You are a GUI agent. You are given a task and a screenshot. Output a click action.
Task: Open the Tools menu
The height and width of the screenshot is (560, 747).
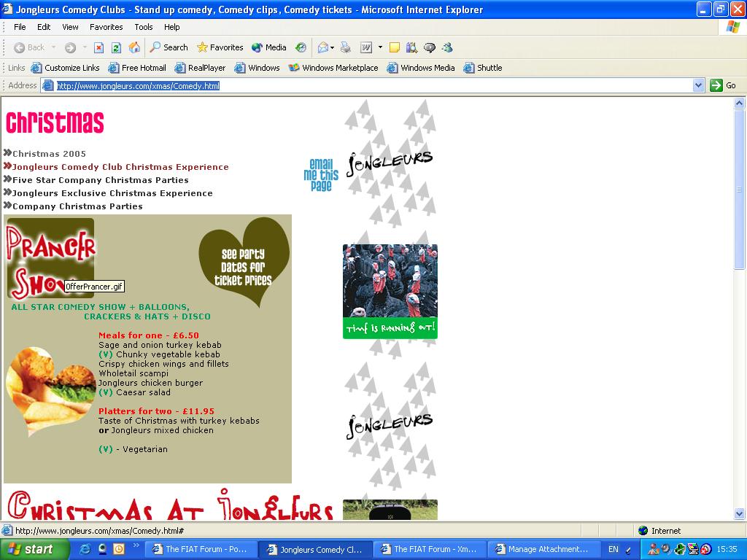point(144,27)
